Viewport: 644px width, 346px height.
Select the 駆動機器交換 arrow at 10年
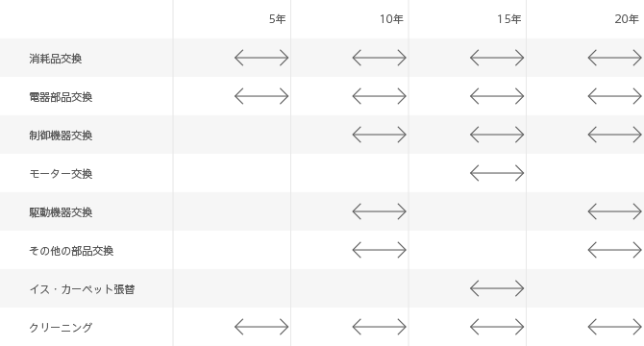click(380, 211)
